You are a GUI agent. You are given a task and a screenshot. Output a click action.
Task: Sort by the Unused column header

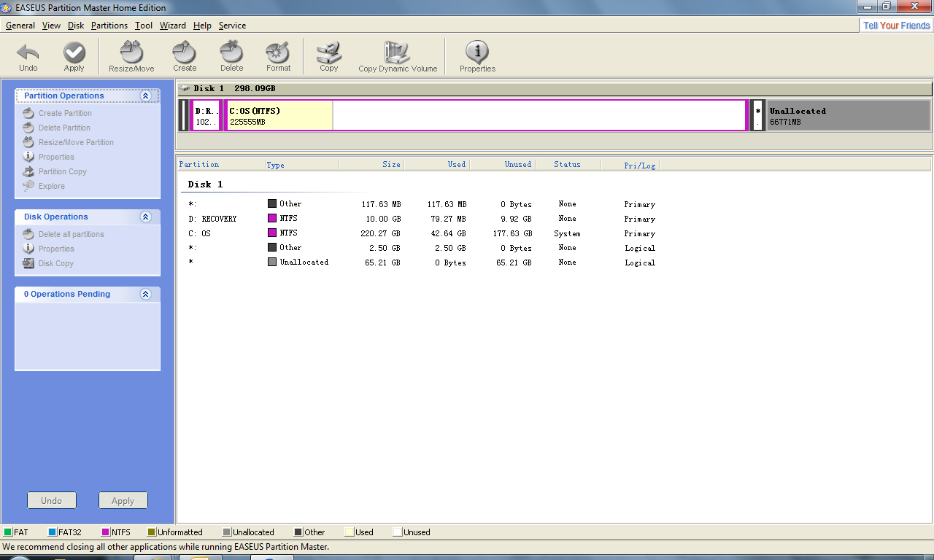[502, 165]
